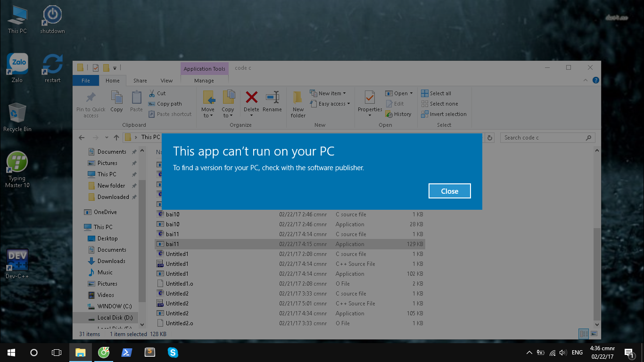Screen dimensions: 644x362
Task: Click Pin to Quick access icon
Action: (x=91, y=104)
